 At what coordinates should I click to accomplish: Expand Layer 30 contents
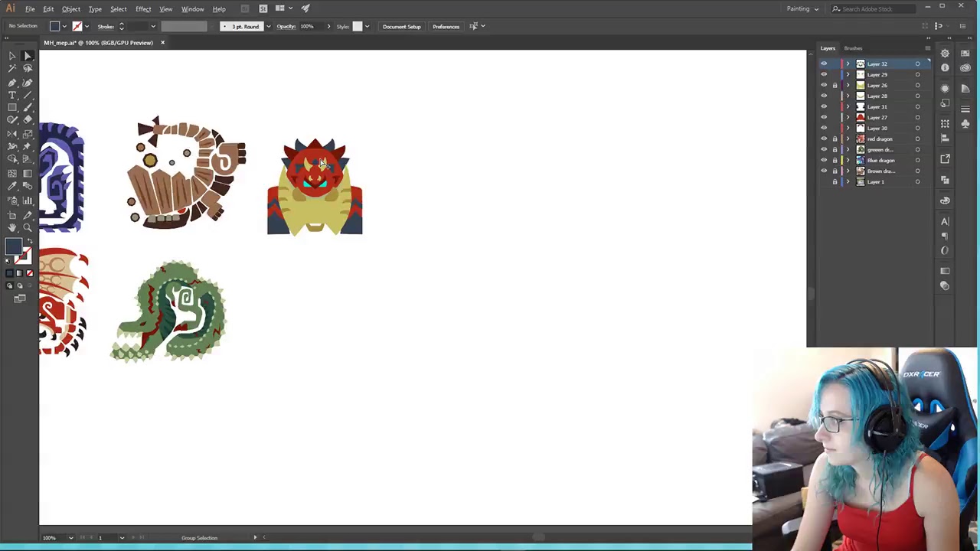(x=848, y=128)
